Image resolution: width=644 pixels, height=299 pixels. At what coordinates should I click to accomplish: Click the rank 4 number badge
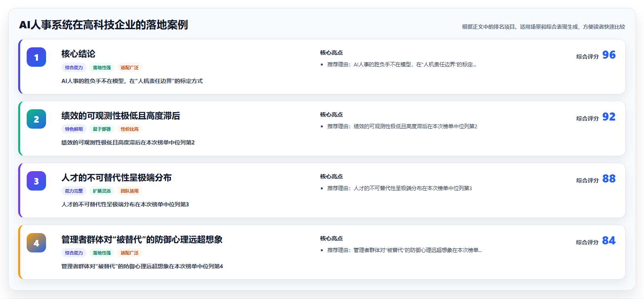[x=36, y=243]
